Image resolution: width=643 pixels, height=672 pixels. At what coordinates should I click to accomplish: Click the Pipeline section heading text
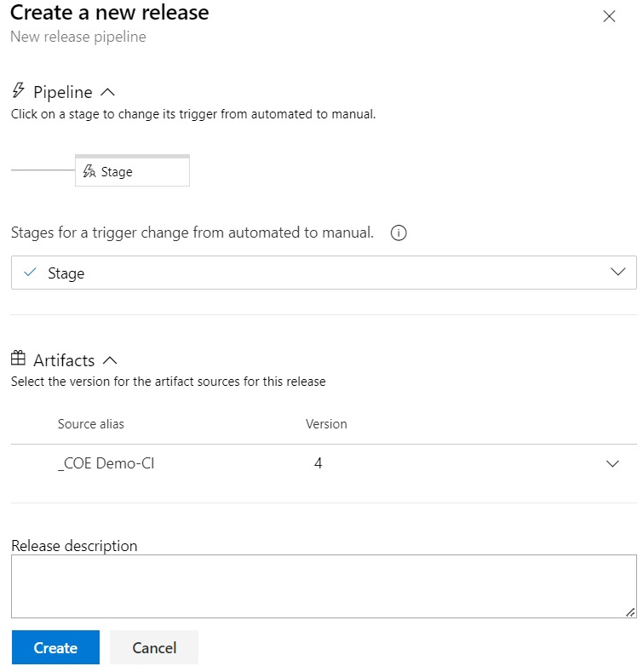62,92
